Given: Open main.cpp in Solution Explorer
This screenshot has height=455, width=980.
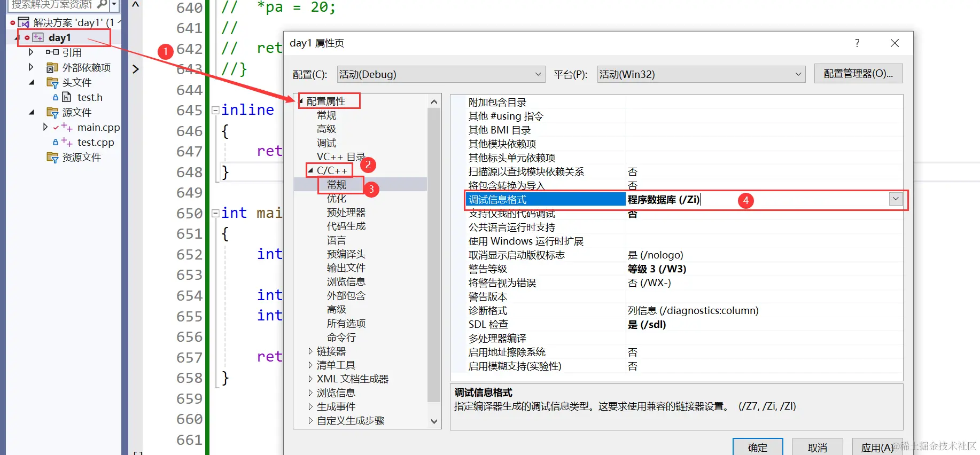Looking at the screenshot, I should pyautogui.click(x=98, y=127).
